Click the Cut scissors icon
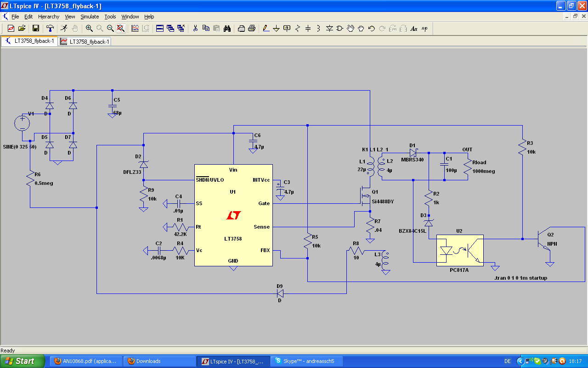The width and height of the screenshot is (588, 368). (x=195, y=28)
